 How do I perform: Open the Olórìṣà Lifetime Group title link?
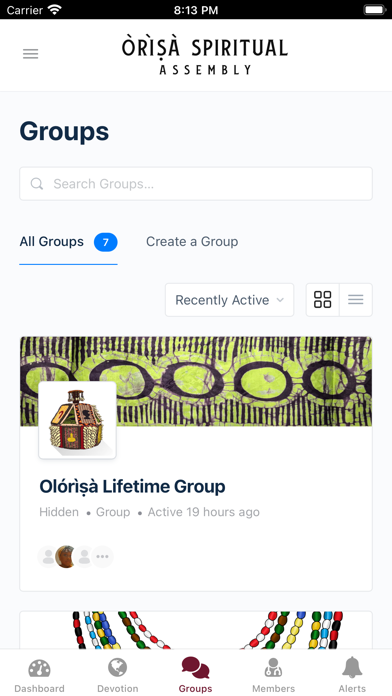point(132,486)
